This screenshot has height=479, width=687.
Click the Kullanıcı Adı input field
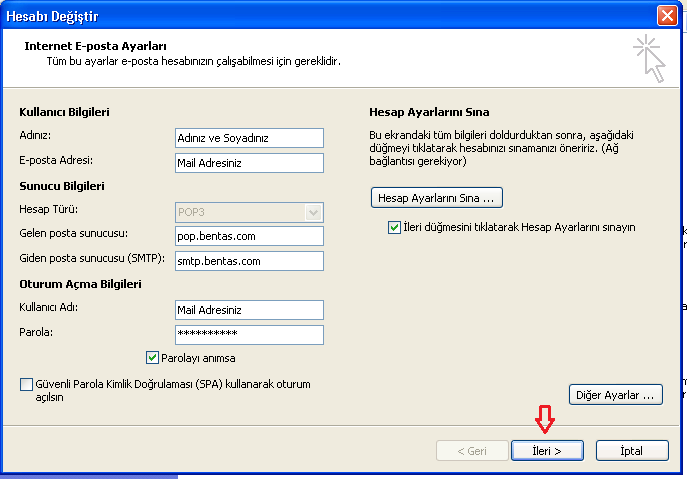coord(249,310)
